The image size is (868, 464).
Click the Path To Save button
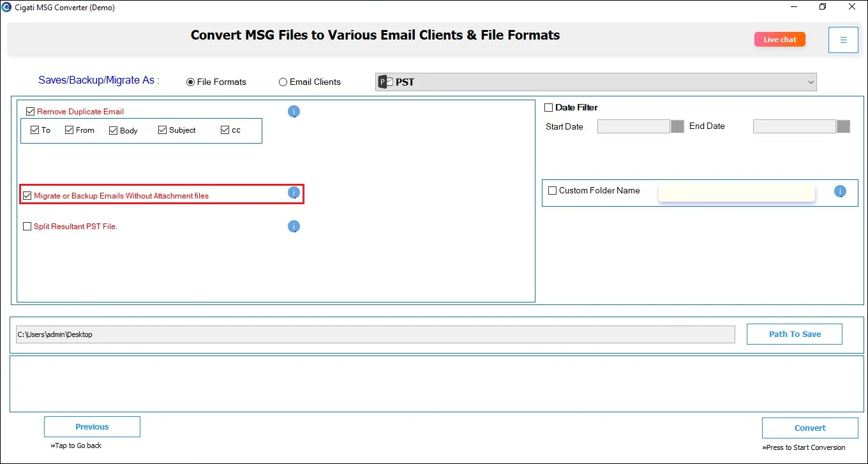[x=795, y=334]
